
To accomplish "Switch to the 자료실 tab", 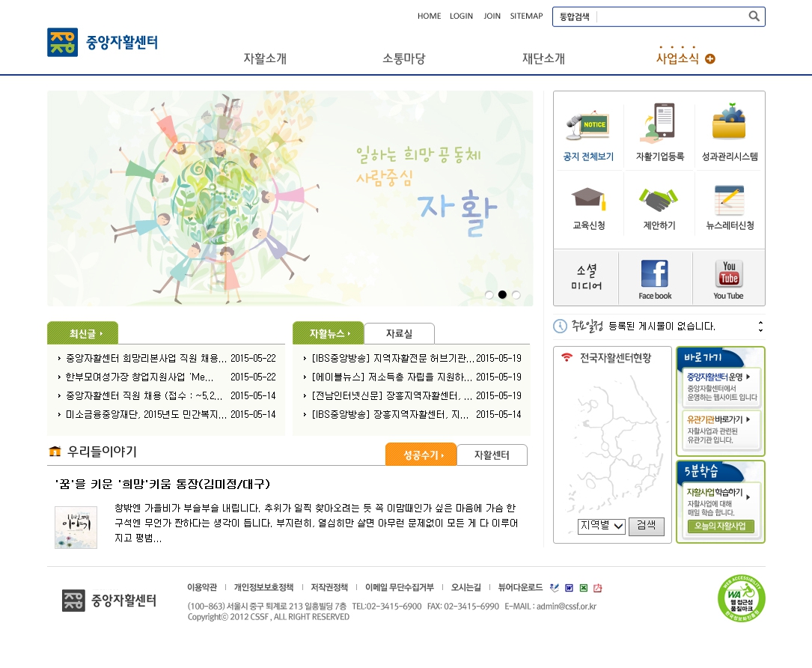I will pyautogui.click(x=399, y=333).
